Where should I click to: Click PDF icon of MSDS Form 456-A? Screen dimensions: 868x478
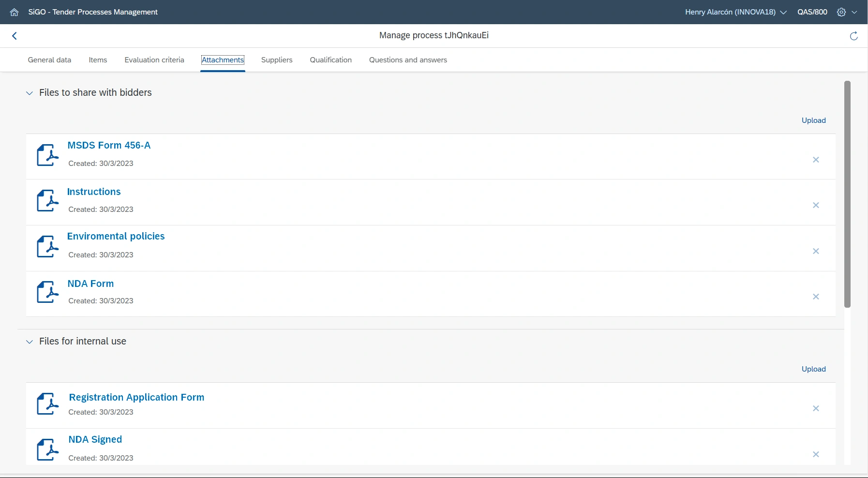(47, 155)
